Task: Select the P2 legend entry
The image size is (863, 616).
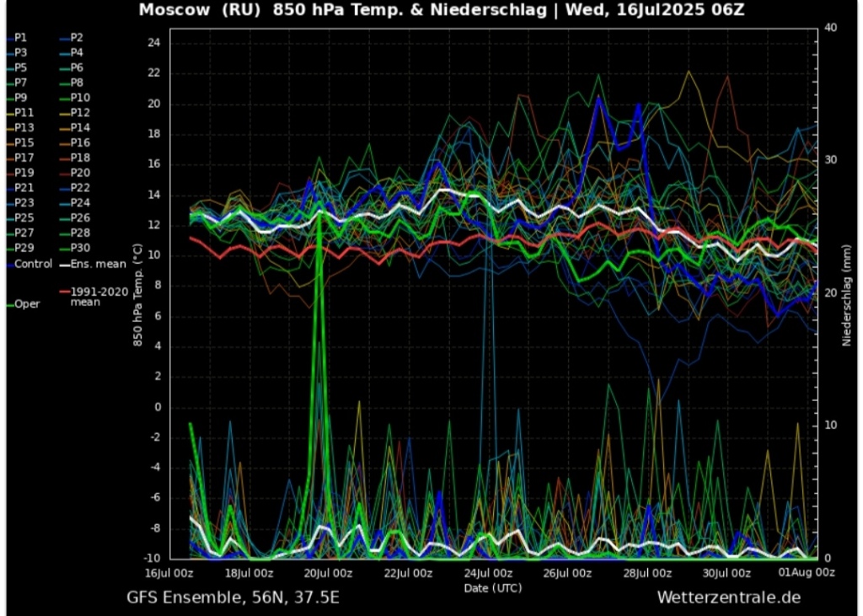Action: [76, 38]
